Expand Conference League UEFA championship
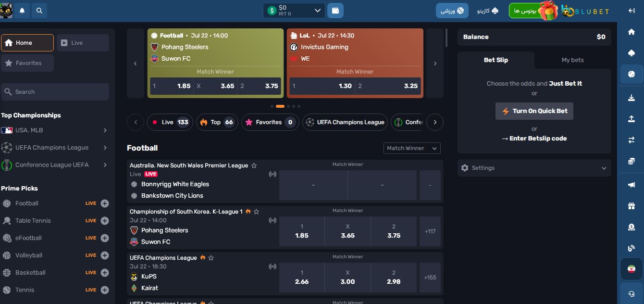 pos(105,165)
